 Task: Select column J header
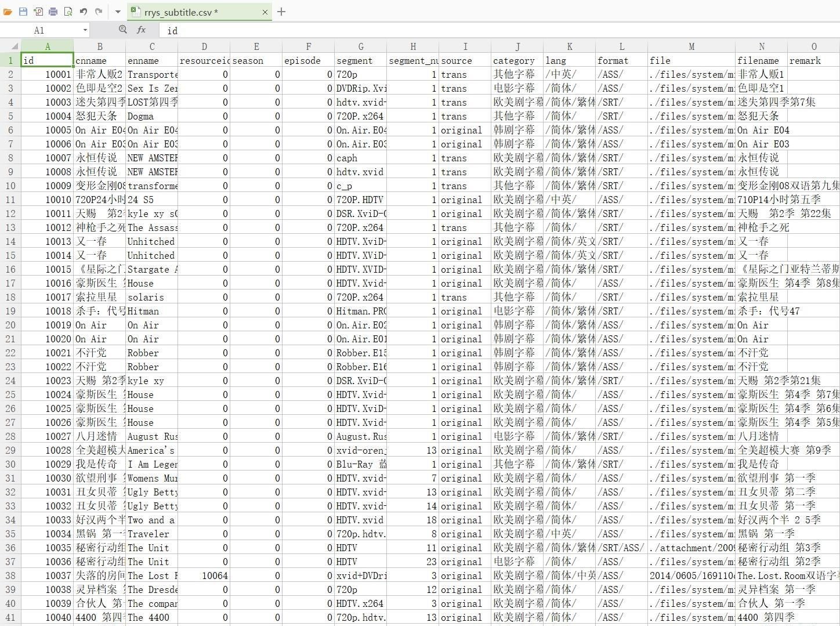(x=517, y=46)
